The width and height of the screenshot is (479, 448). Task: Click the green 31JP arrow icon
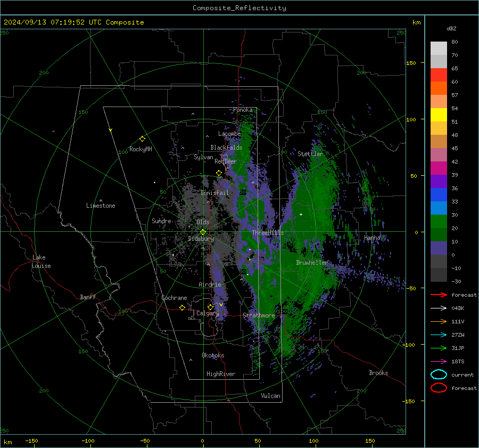pos(439,348)
